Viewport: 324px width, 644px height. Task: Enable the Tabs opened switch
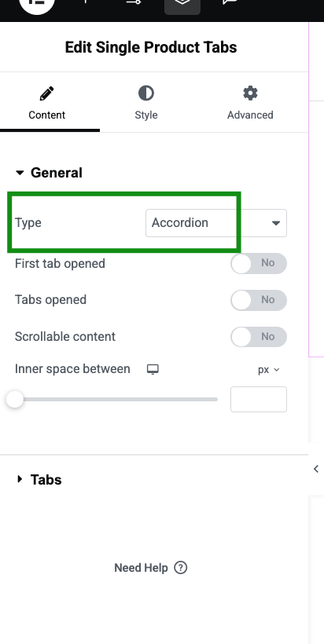coord(259,300)
